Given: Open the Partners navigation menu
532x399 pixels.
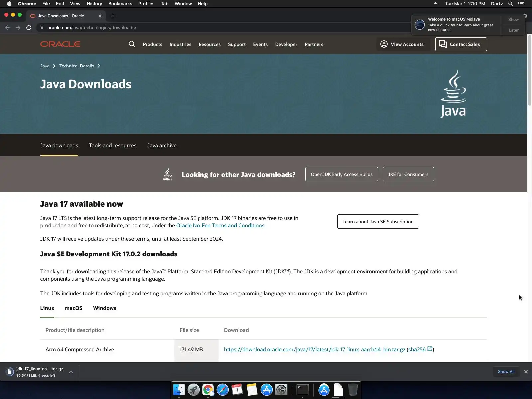Looking at the screenshot, I should [x=314, y=44].
